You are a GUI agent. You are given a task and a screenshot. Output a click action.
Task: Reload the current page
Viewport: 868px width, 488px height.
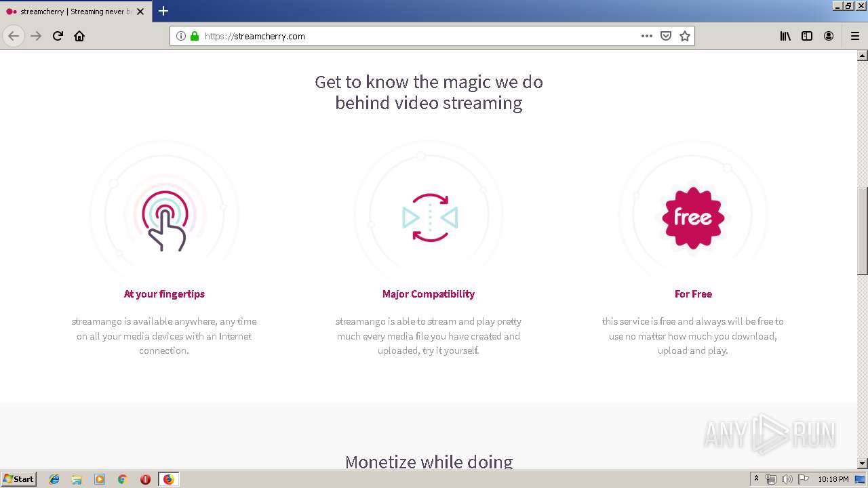(58, 36)
